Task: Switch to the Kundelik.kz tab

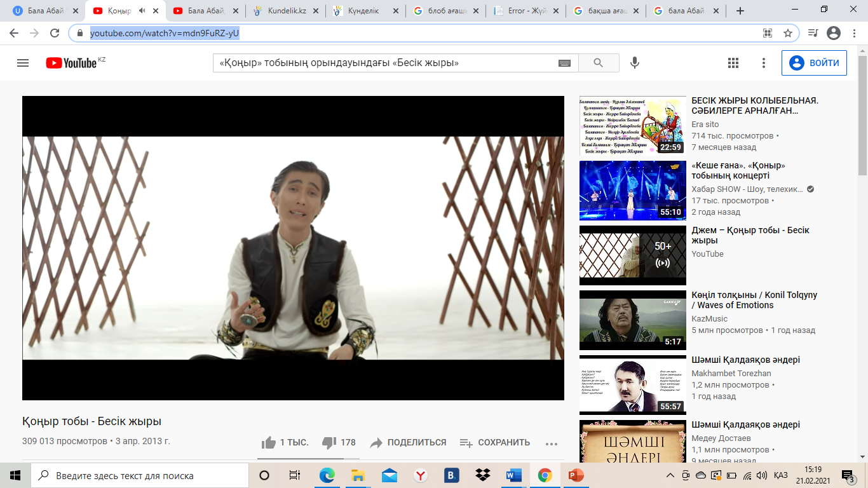Action: coord(286,11)
